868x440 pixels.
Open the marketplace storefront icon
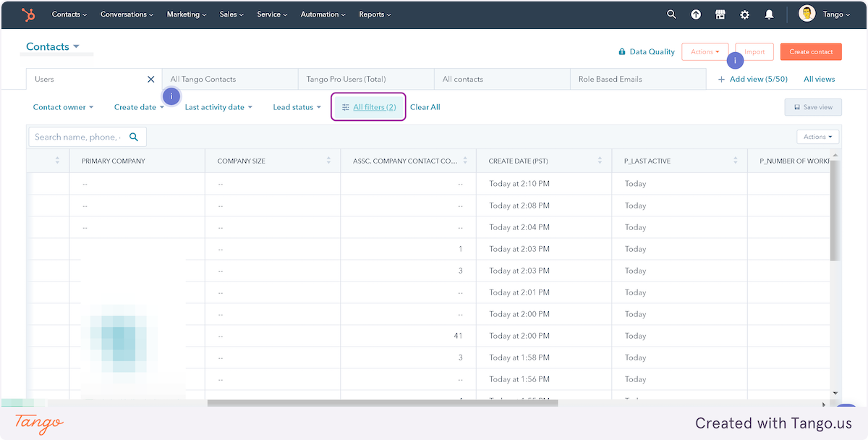(x=720, y=14)
